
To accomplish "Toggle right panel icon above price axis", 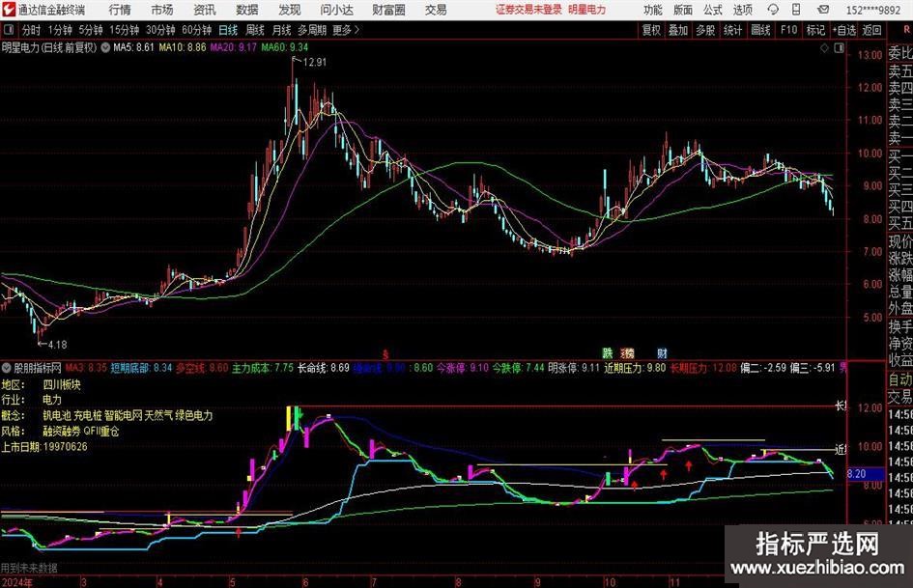I will [x=839, y=48].
